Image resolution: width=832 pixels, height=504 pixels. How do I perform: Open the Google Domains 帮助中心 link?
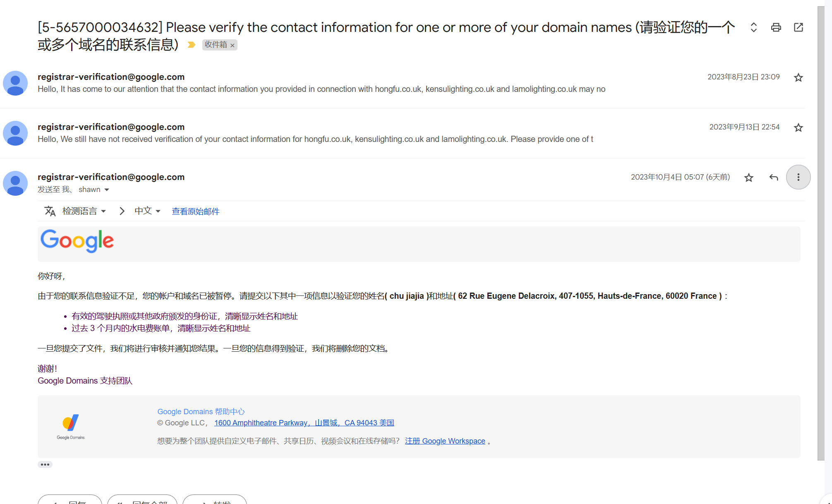[x=201, y=411]
